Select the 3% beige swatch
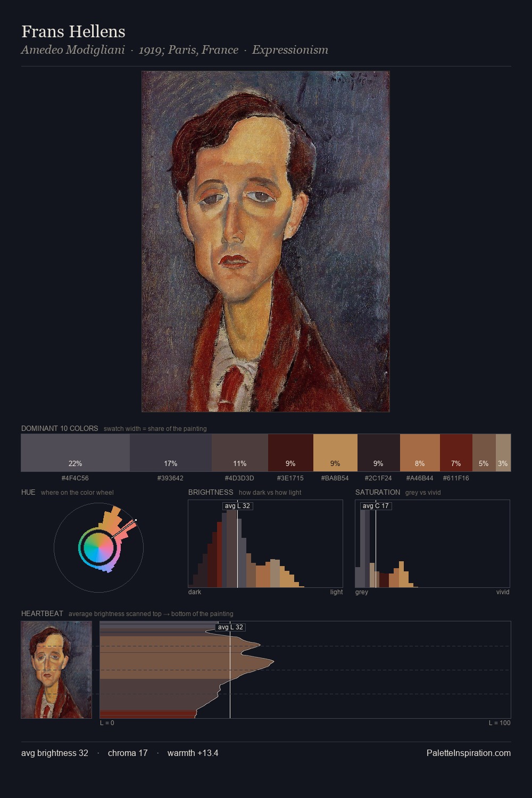Screen dimensions: 532x798 503,453
